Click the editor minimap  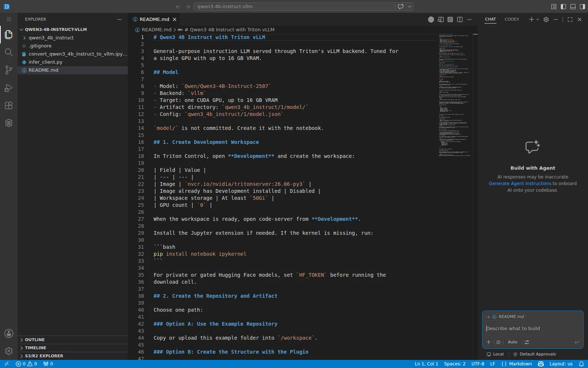(x=454, y=95)
